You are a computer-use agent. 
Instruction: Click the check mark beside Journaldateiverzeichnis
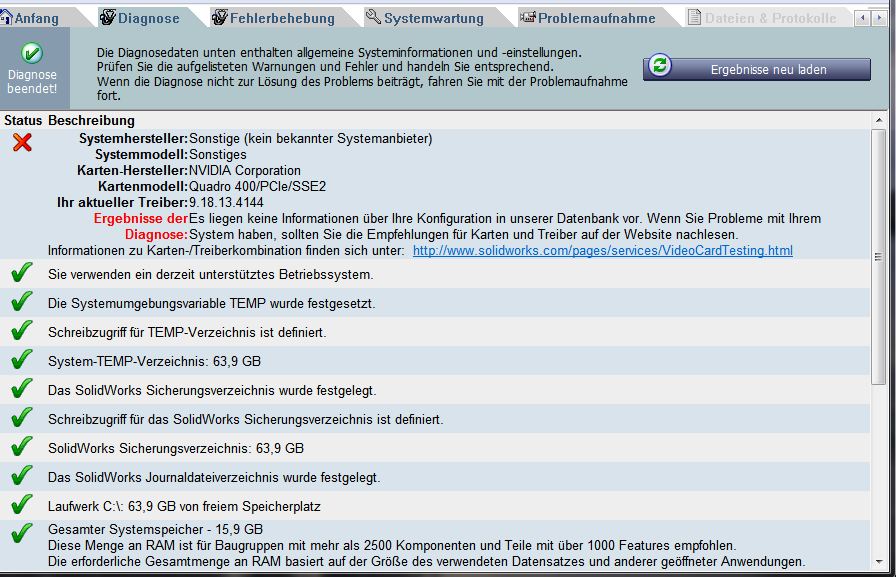pyautogui.click(x=22, y=475)
